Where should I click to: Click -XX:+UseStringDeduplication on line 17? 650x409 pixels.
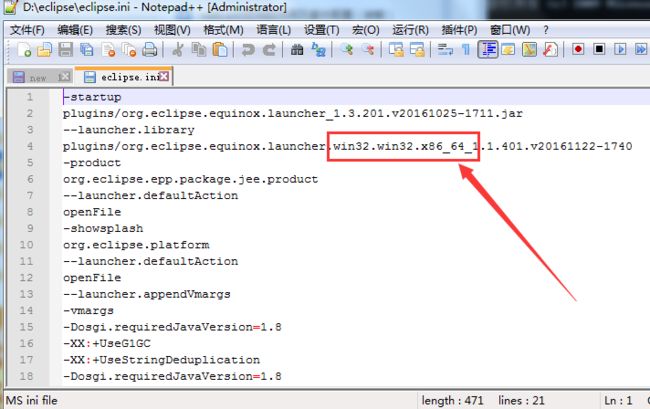(x=162, y=360)
